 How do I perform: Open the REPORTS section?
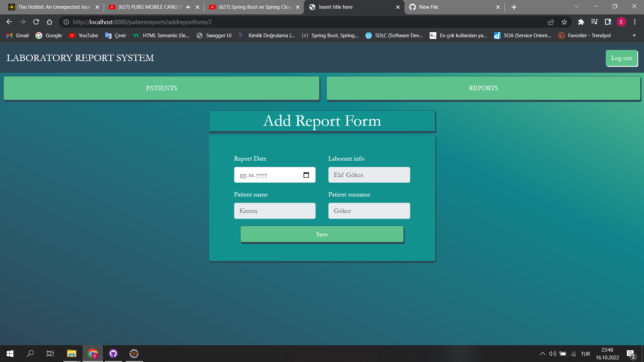[x=483, y=88]
